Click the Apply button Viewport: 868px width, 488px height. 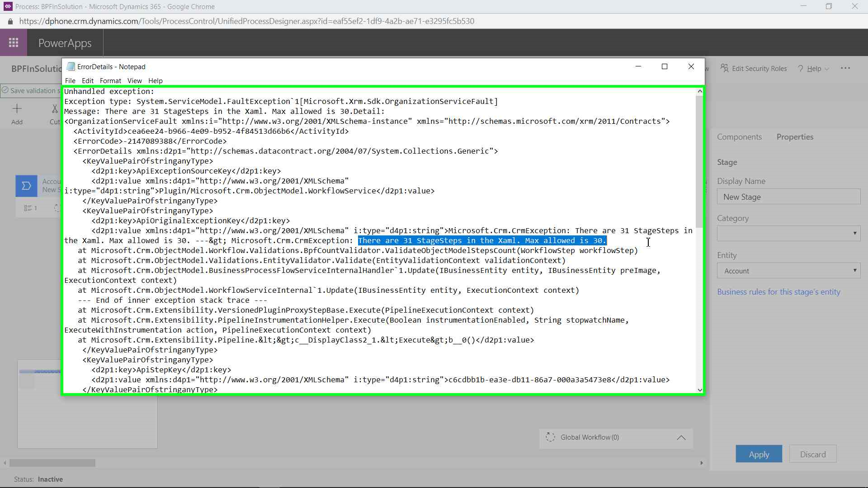tap(759, 454)
